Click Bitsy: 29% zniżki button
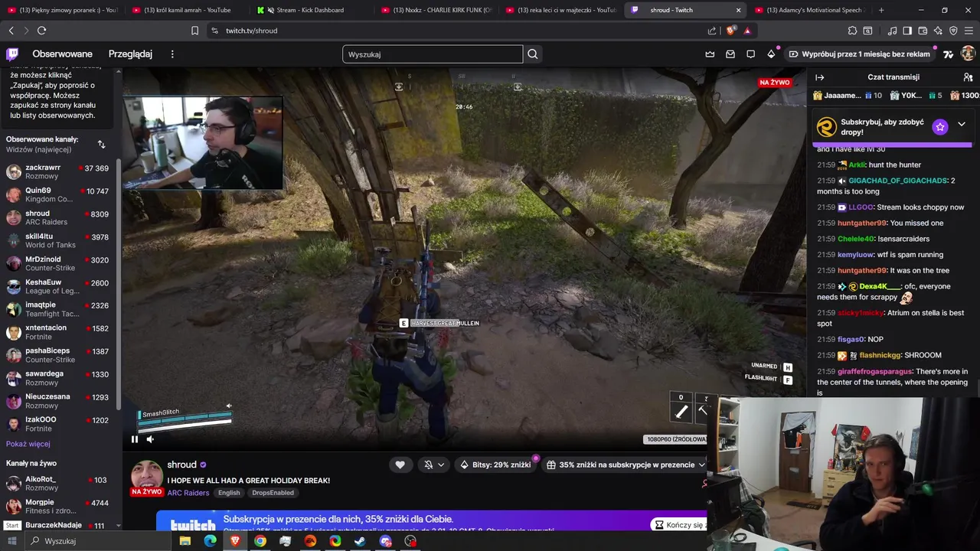980x551 pixels. point(495,465)
